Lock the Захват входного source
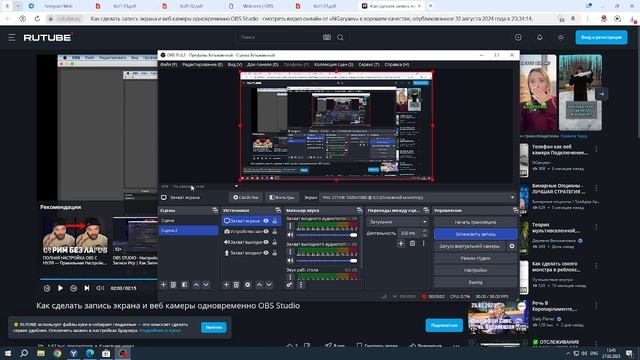This screenshot has height=360, width=640. pos(275,253)
